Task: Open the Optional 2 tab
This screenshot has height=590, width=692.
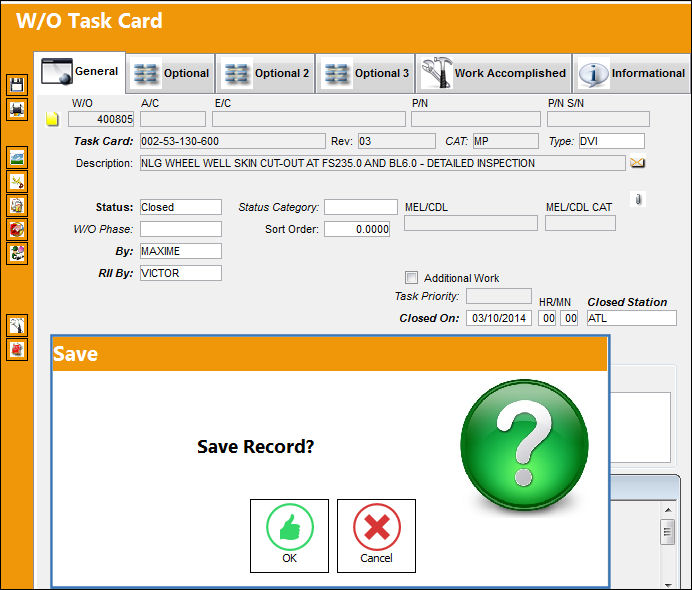Action: [266, 73]
